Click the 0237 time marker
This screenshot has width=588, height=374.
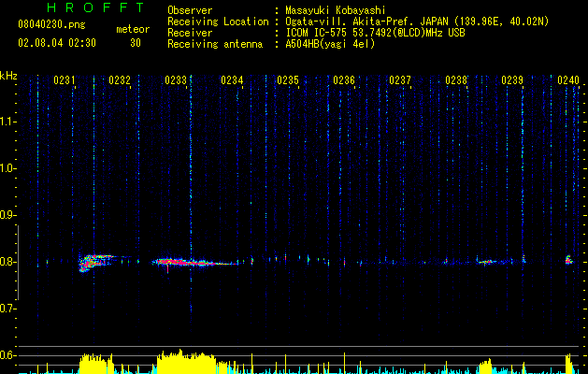pos(400,80)
